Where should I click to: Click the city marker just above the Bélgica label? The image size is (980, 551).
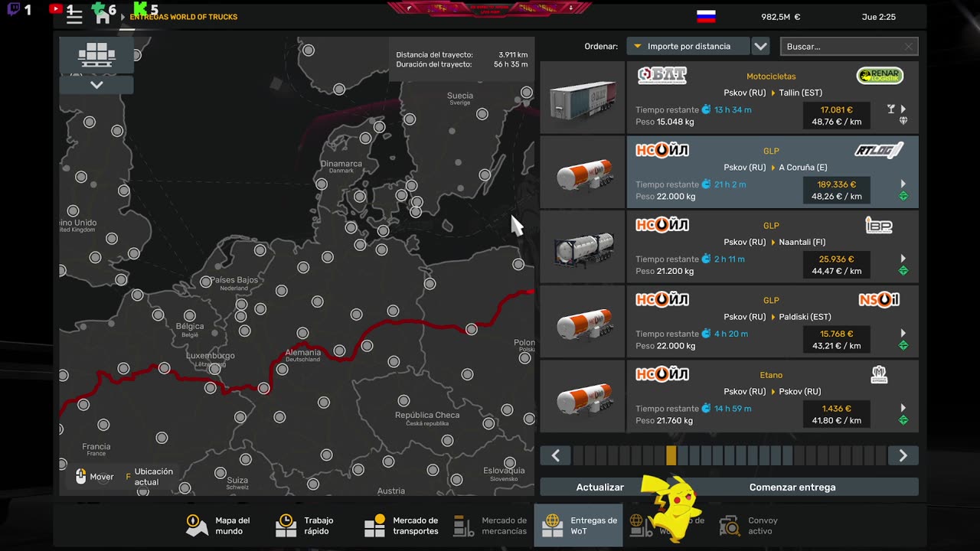(189, 315)
